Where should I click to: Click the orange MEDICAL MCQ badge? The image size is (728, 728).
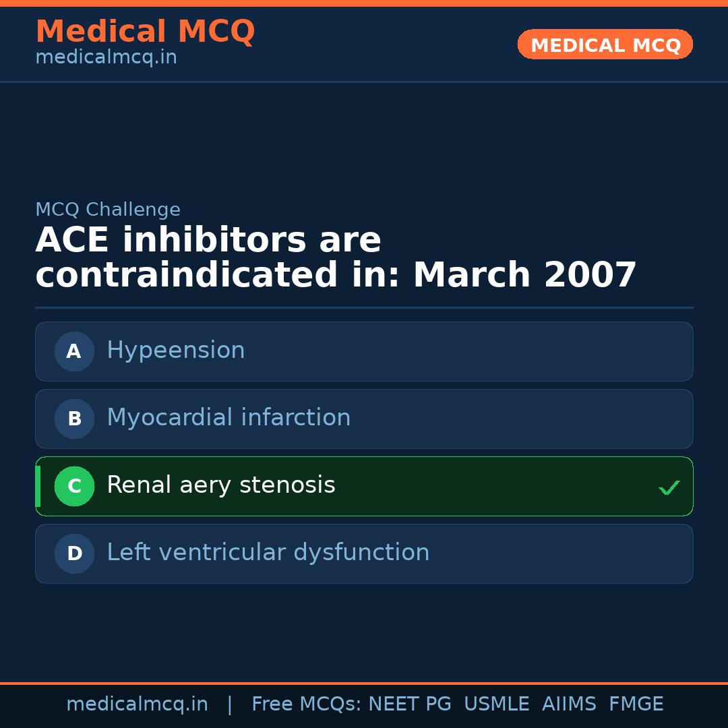pos(605,45)
